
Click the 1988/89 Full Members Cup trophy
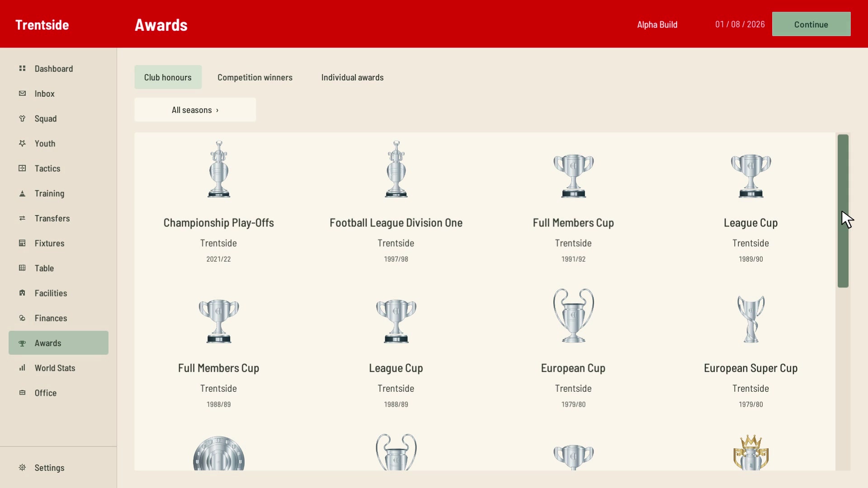tap(219, 321)
